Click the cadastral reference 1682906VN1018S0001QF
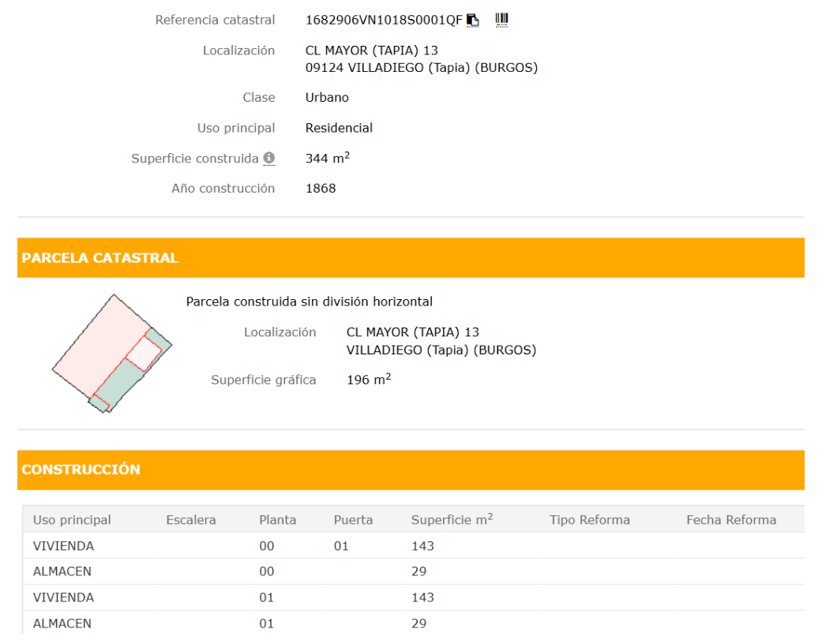The width and height of the screenshot is (837, 644). (x=384, y=20)
